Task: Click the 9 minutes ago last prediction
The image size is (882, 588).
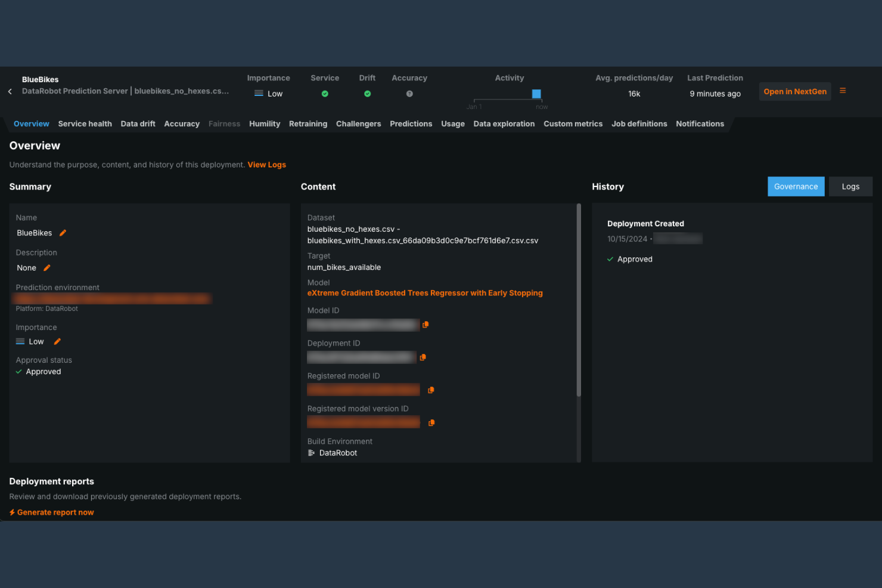Action: point(715,94)
